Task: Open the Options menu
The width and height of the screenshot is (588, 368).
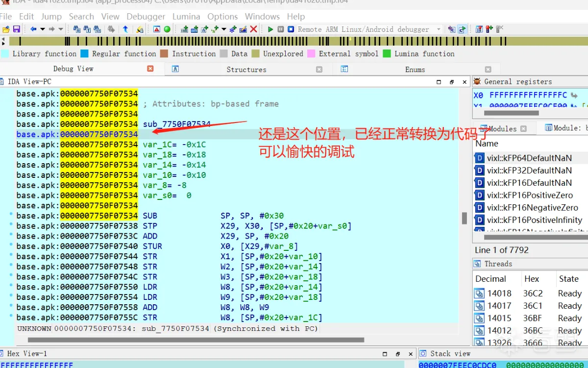Action: tap(222, 17)
